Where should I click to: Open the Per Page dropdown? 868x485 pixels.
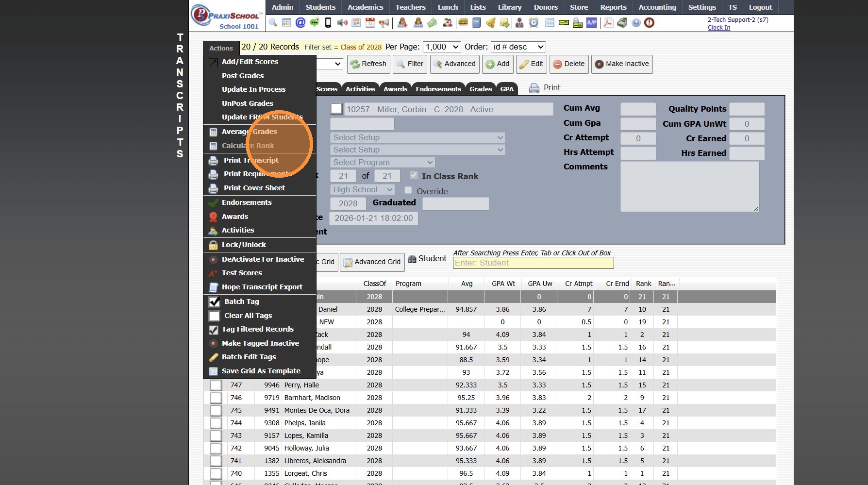tap(442, 47)
